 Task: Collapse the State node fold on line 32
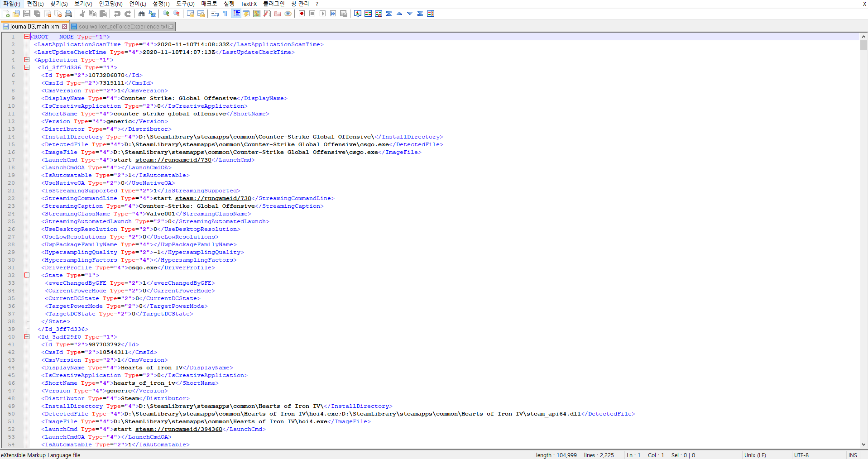(27, 275)
